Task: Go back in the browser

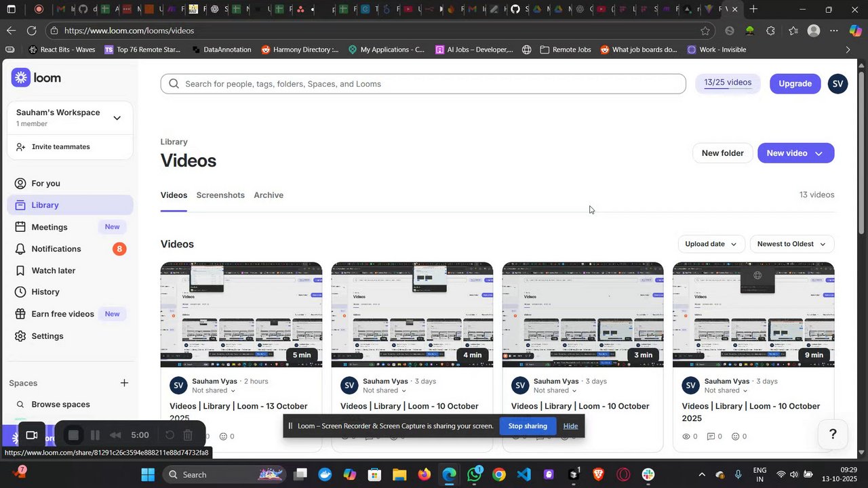Action: (11, 30)
